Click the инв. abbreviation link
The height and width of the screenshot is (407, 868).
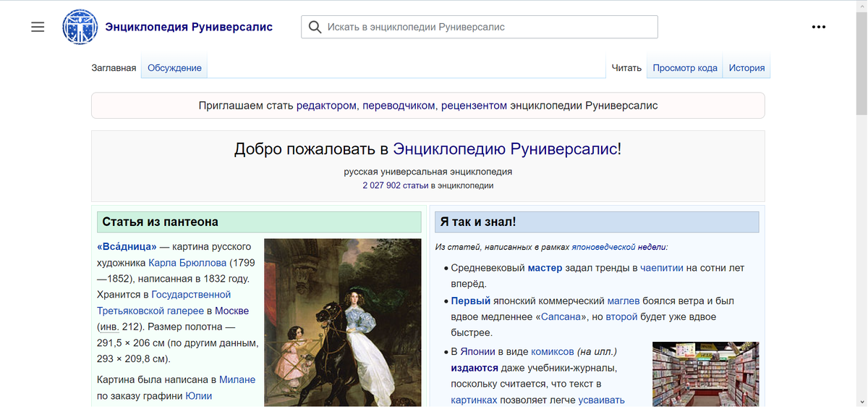click(111, 327)
